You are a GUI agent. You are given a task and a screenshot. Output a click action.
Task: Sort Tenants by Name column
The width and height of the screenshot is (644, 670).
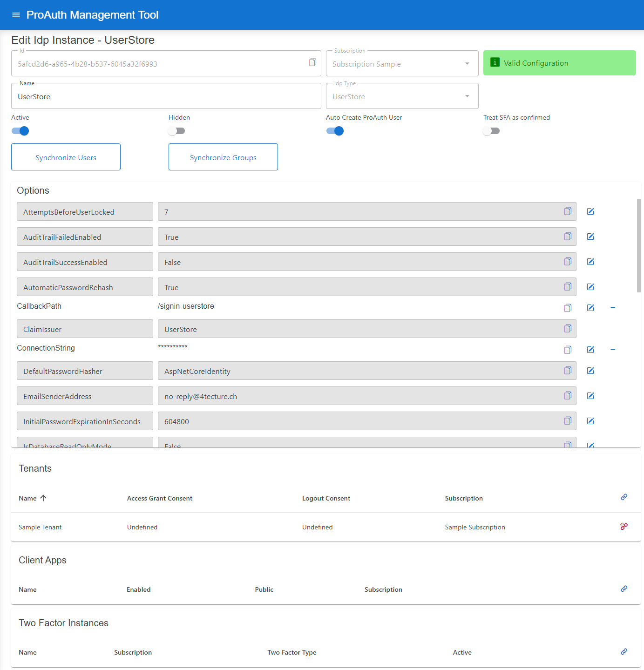(x=33, y=498)
